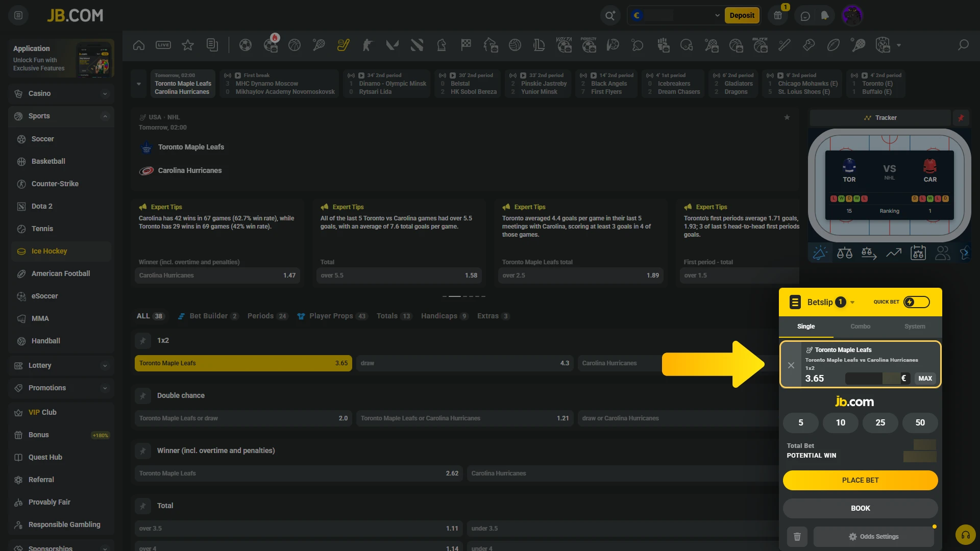
Task: Click the PLACE BET button
Action: 861,481
